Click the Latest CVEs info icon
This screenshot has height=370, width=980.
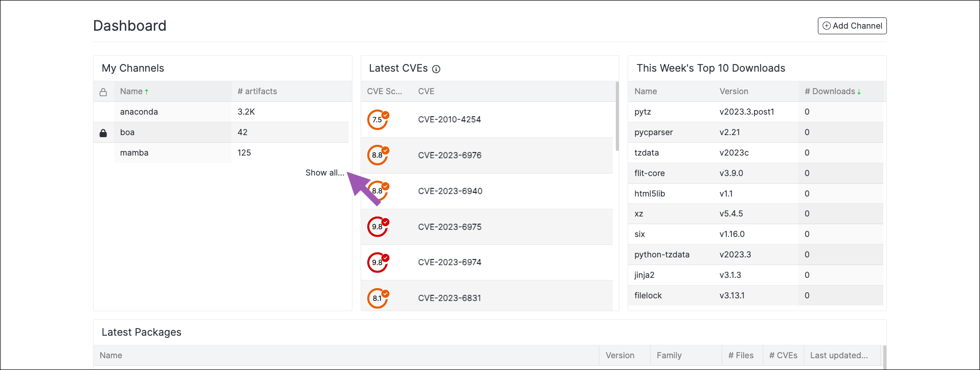pyautogui.click(x=436, y=69)
